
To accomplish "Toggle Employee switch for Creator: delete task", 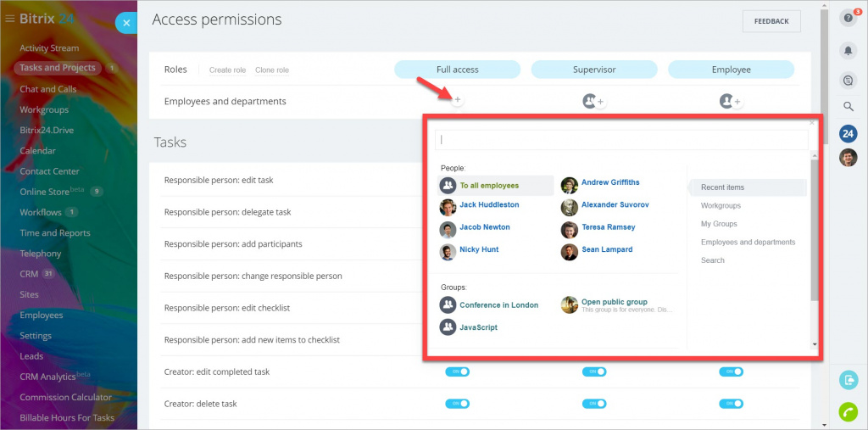I will pos(732,404).
